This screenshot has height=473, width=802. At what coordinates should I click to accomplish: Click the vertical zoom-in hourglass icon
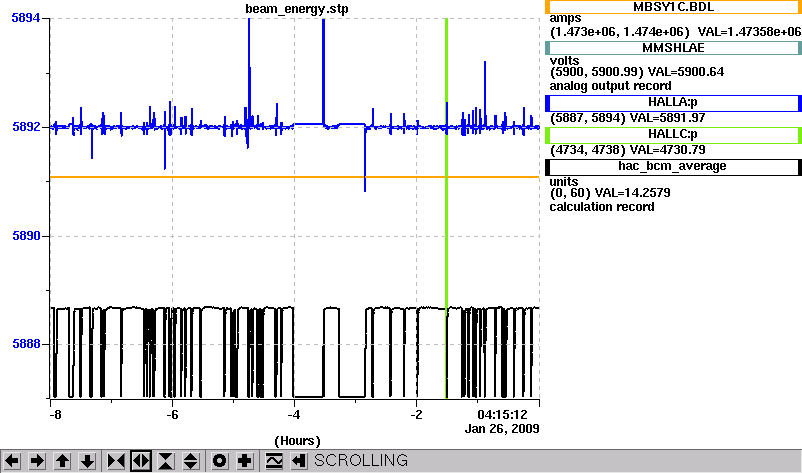click(x=166, y=461)
